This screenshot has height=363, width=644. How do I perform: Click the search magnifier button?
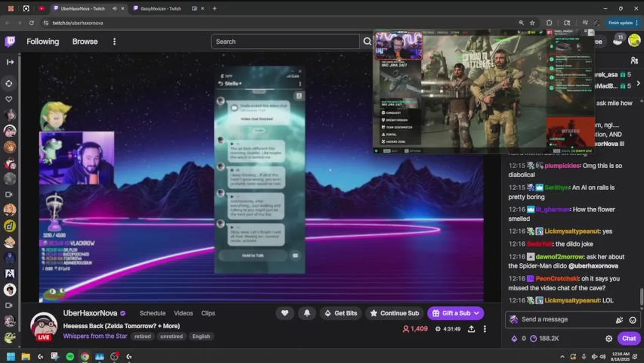(x=367, y=41)
